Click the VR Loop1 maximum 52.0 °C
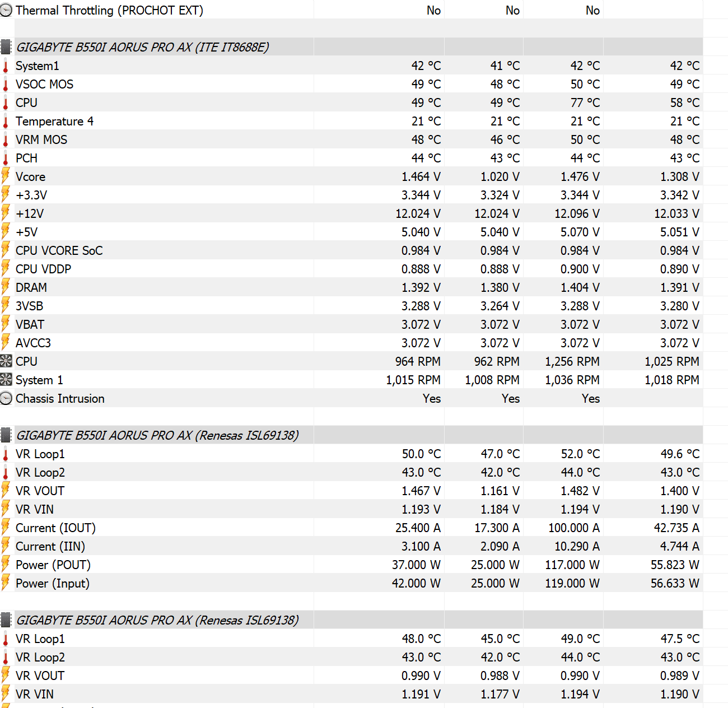The image size is (728, 708). (x=580, y=454)
